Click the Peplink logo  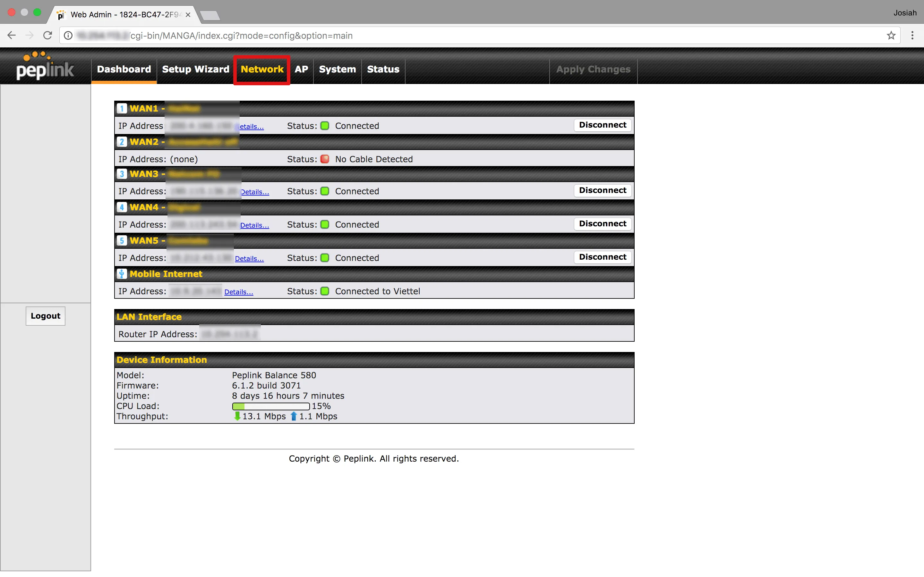click(x=45, y=66)
